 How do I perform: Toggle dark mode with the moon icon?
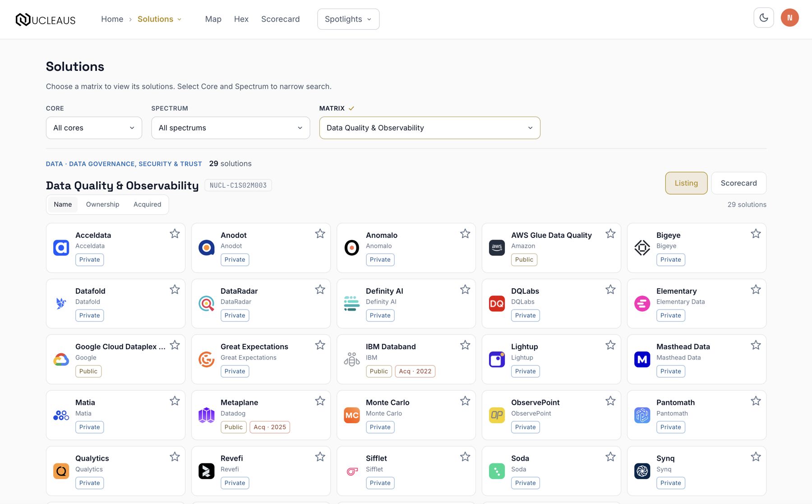pos(764,18)
